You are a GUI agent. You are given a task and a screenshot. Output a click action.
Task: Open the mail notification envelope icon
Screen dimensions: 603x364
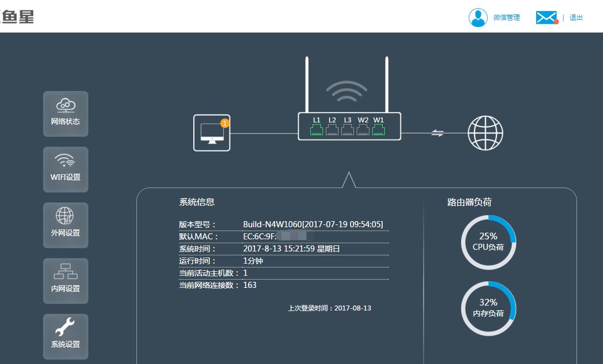point(546,17)
